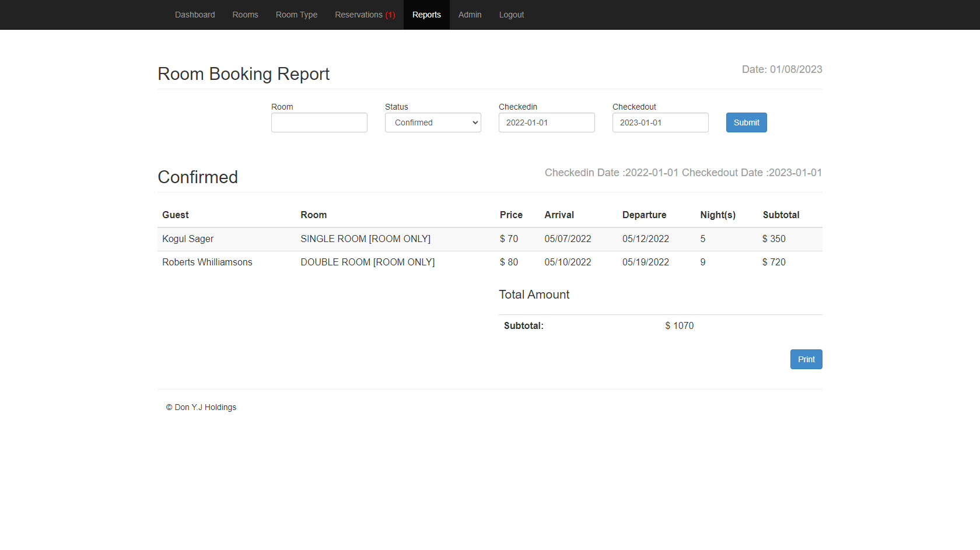Viewport: 980px width, 550px height.
Task: Expand the Status dropdown showing Confirmed
Action: tap(433, 122)
